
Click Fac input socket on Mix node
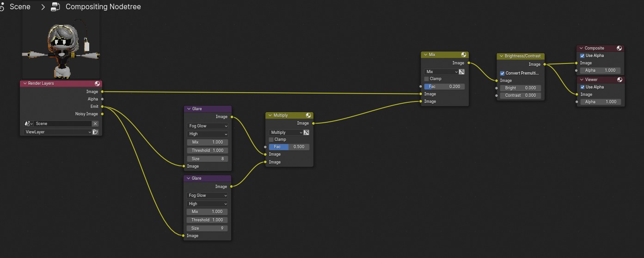tap(420, 87)
